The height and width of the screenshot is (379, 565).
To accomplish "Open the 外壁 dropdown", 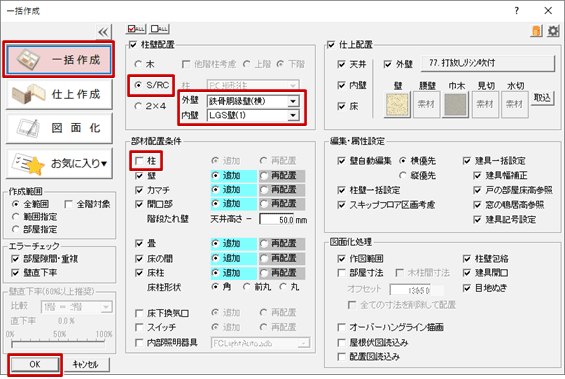I will coord(293,101).
